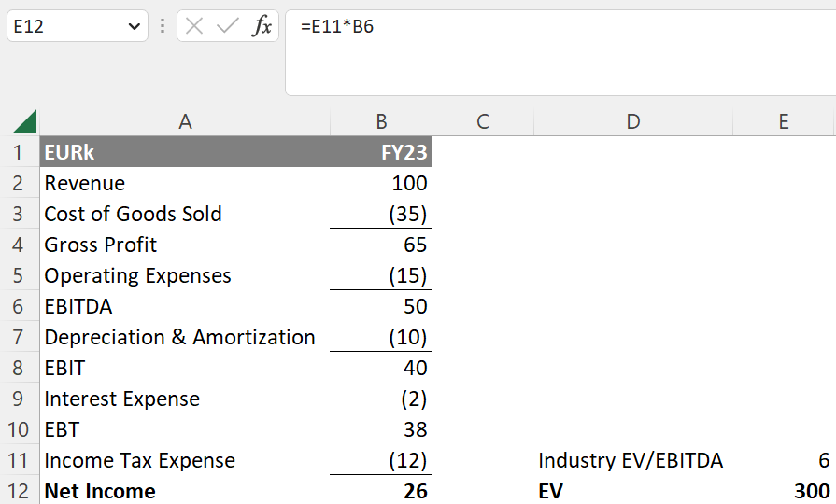Select column D header
The width and height of the screenshot is (836, 504).
point(632,121)
